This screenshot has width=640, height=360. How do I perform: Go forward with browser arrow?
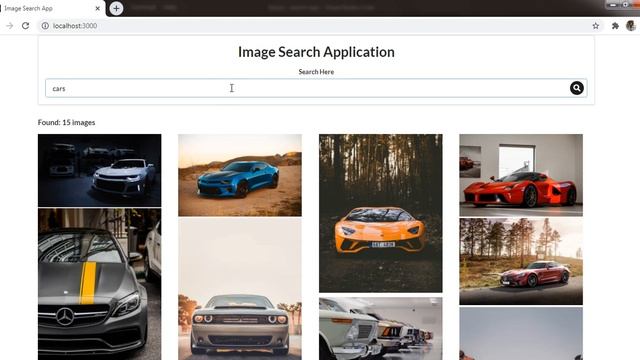pyautogui.click(x=9, y=26)
